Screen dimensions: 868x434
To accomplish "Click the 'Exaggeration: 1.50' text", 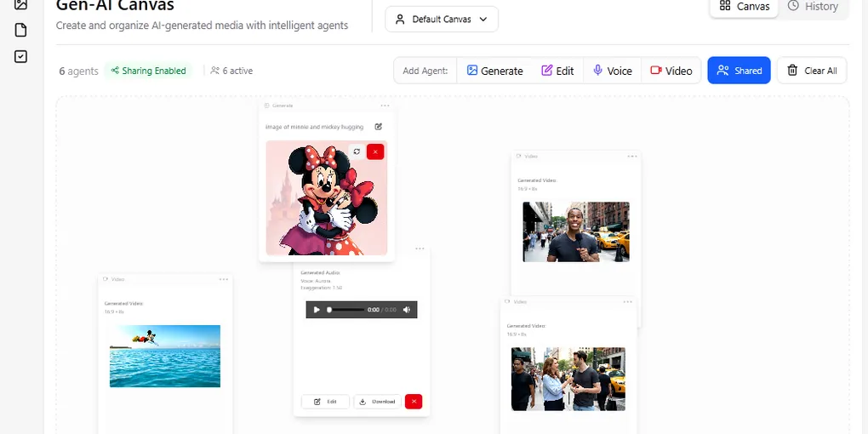I will (322, 288).
